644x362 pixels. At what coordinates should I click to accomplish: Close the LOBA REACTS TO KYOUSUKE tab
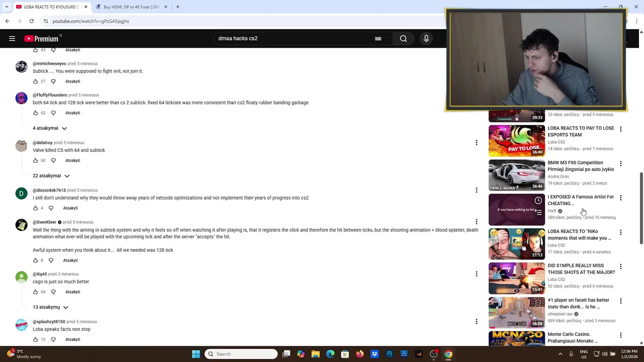[86, 7]
